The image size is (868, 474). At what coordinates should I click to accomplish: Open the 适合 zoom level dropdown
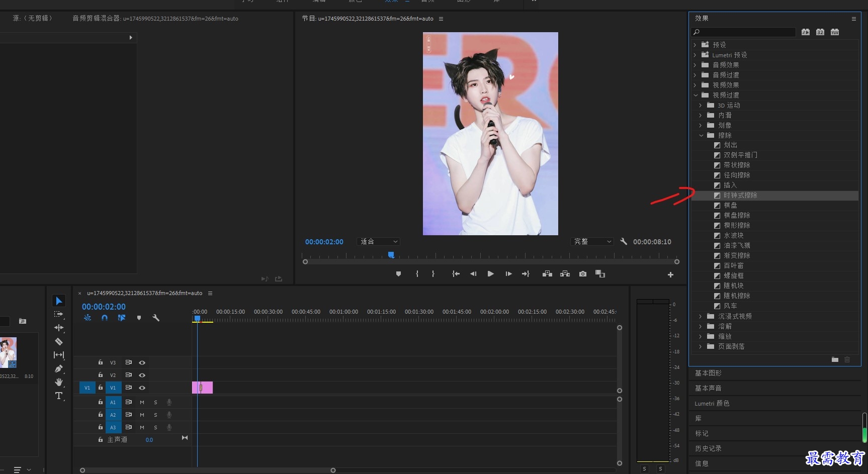coord(379,242)
